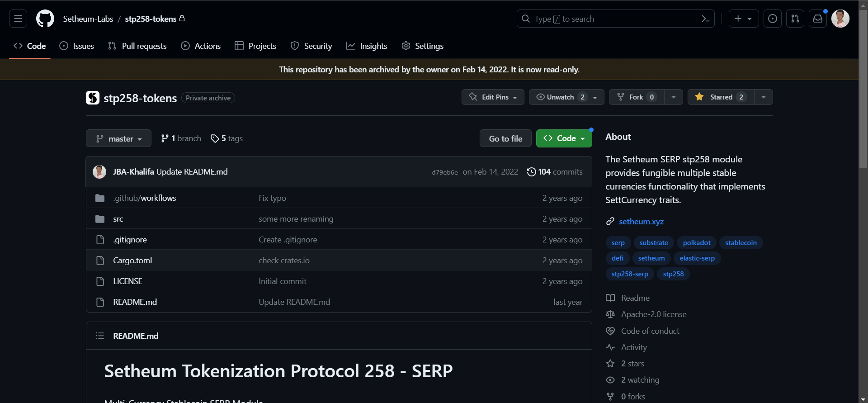868x403 pixels.
Task: Click the Go to file button
Action: click(x=505, y=138)
